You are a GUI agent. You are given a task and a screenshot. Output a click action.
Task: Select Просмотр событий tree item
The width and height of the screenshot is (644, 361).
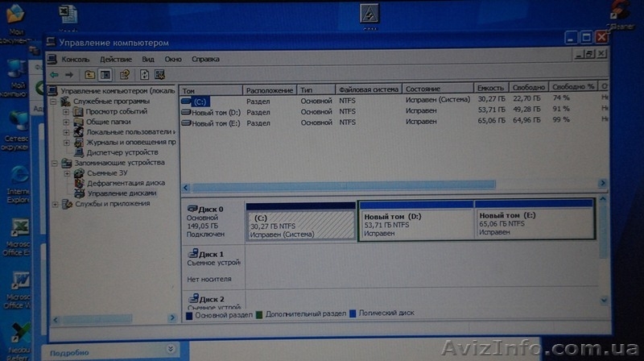tap(116, 111)
